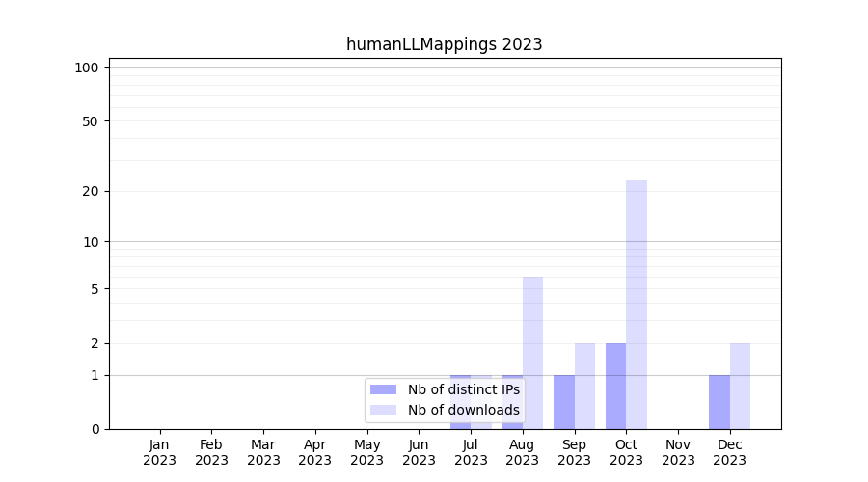Select the 'Jun 2023' x-axis label
The width and height of the screenshot is (868, 482).
tap(419, 452)
